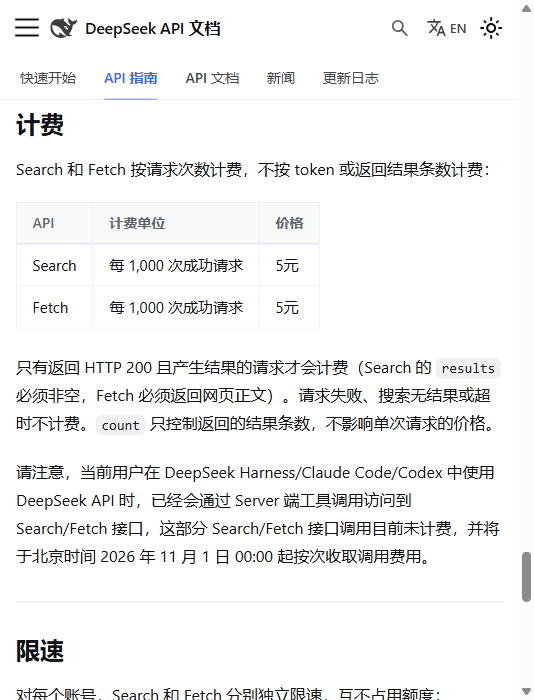Select the Search table cell
Image resolution: width=534 pixels, height=700 pixels.
54,266
